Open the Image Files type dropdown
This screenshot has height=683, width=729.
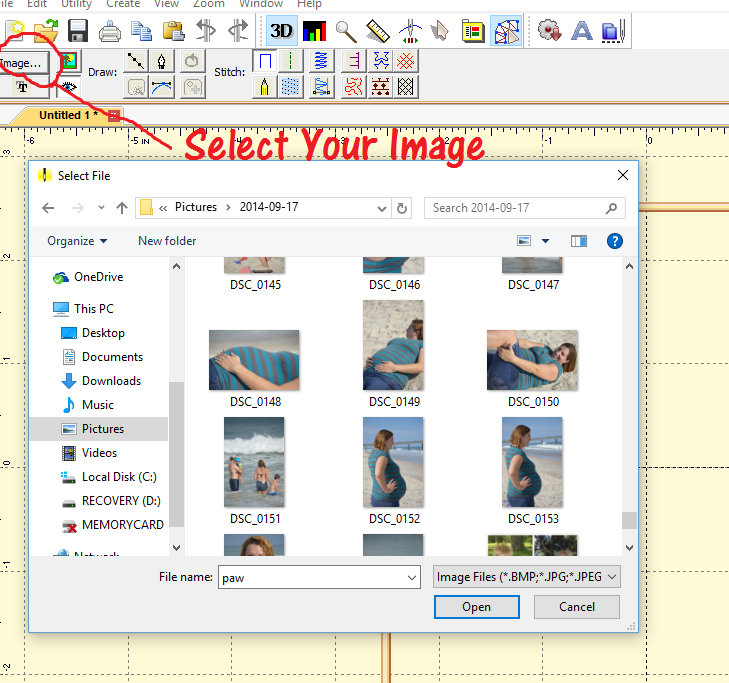tap(527, 577)
